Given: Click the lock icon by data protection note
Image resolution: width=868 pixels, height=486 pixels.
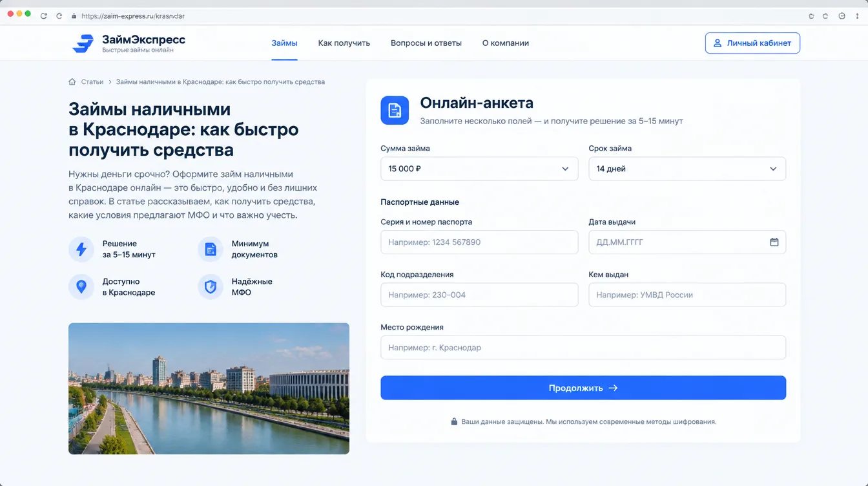Looking at the screenshot, I should coord(454,421).
